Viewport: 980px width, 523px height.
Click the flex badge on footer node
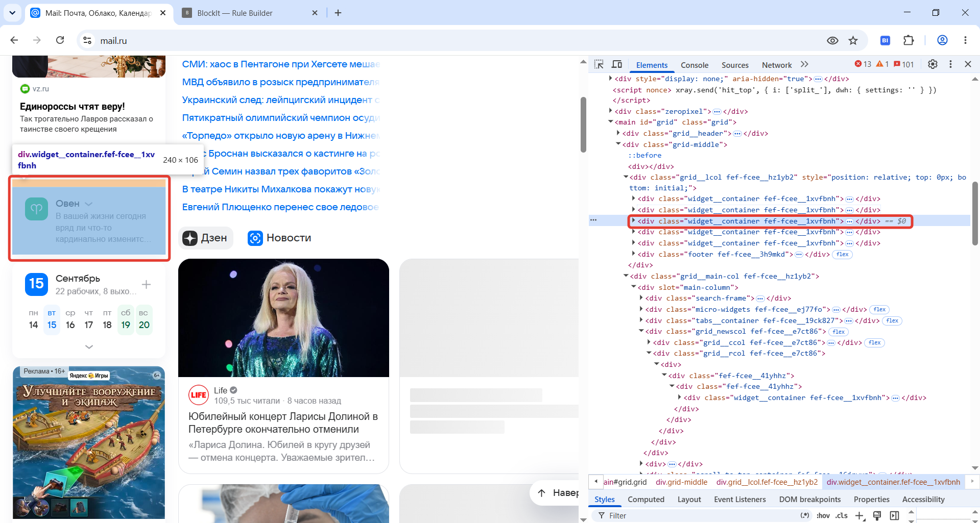point(843,254)
